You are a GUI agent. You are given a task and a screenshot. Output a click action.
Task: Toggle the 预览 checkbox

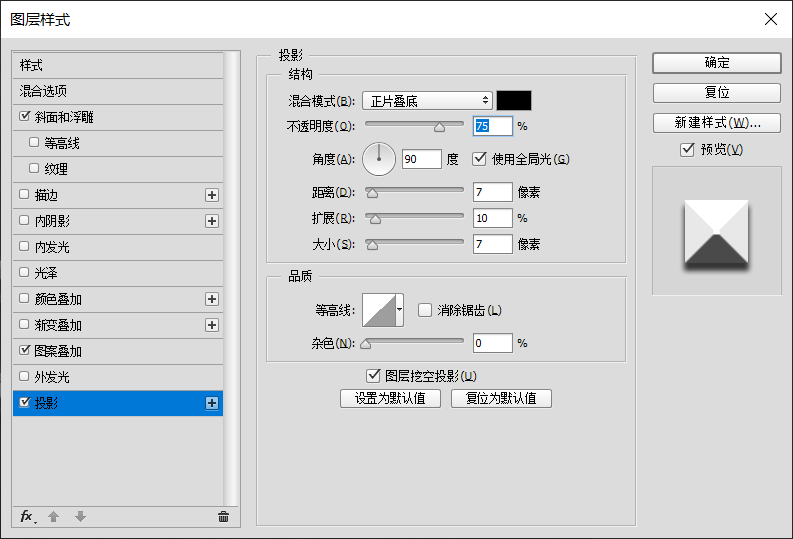pyautogui.click(x=687, y=149)
